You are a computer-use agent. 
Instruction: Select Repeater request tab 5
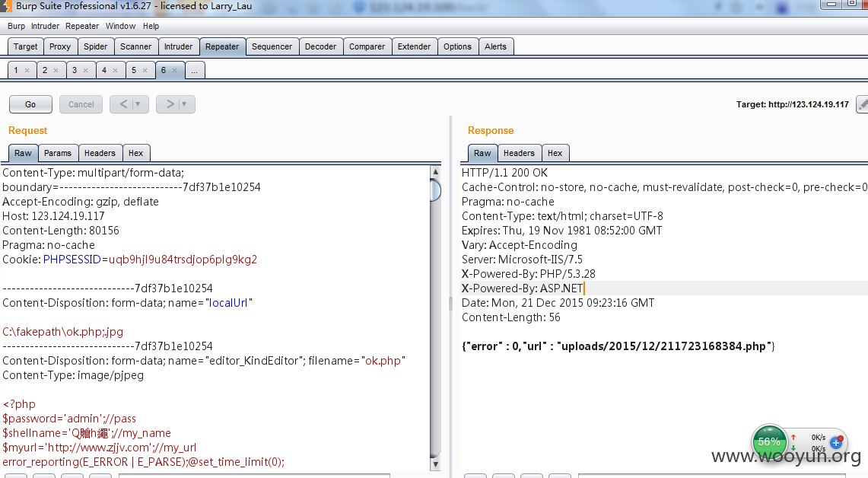[x=133, y=70]
